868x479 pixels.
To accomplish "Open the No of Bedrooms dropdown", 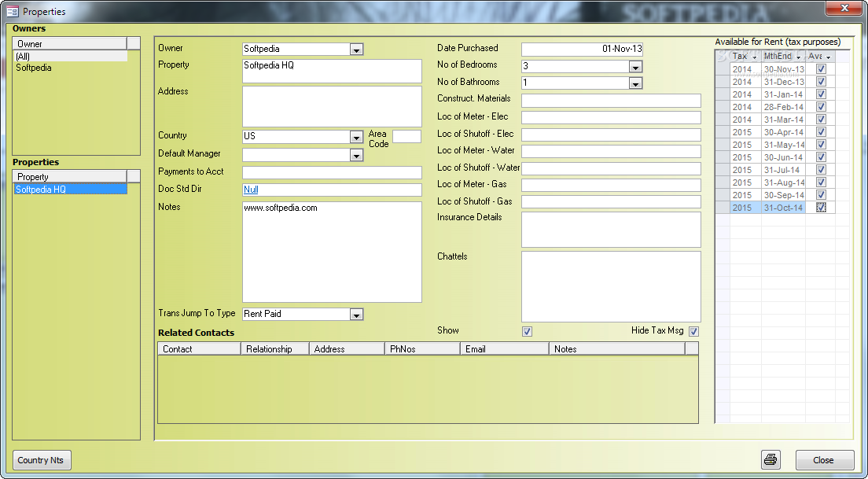I will [x=635, y=67].
